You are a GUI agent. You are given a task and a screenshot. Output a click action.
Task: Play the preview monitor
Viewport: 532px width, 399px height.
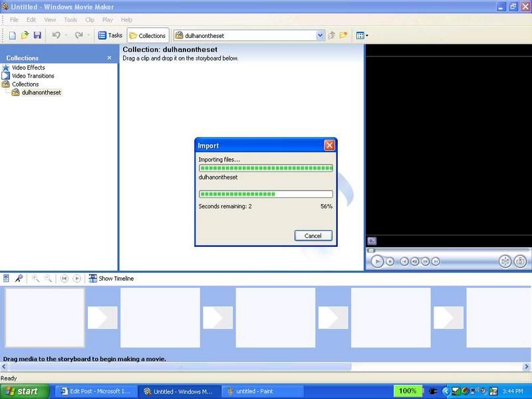(377, 261)
